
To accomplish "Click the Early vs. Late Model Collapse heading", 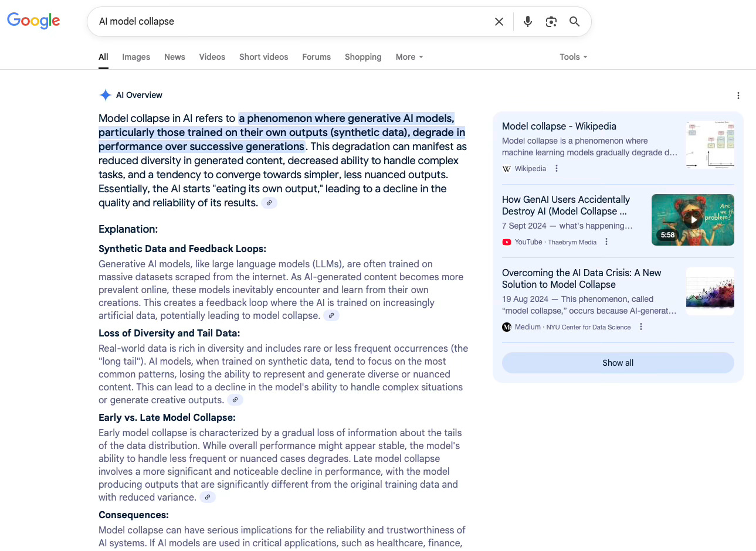I will 167,417.
